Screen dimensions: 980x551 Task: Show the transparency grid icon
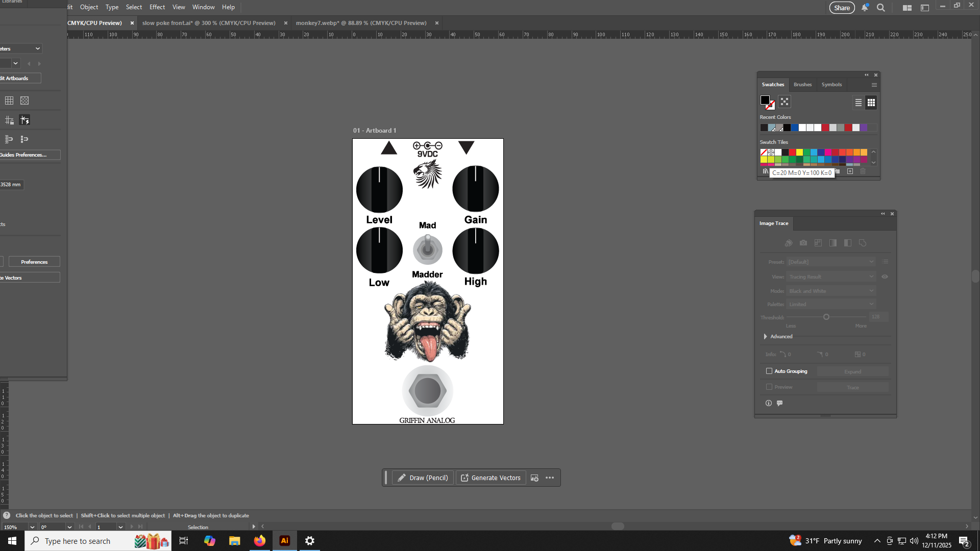[24, 101]
